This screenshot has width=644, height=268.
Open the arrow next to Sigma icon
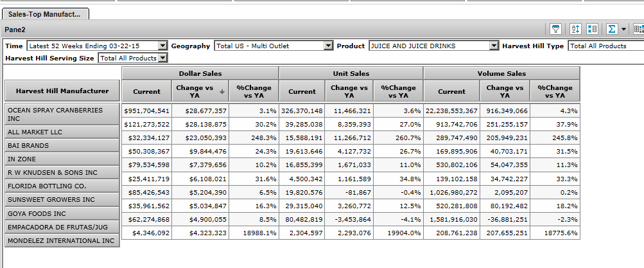point(623,29)
